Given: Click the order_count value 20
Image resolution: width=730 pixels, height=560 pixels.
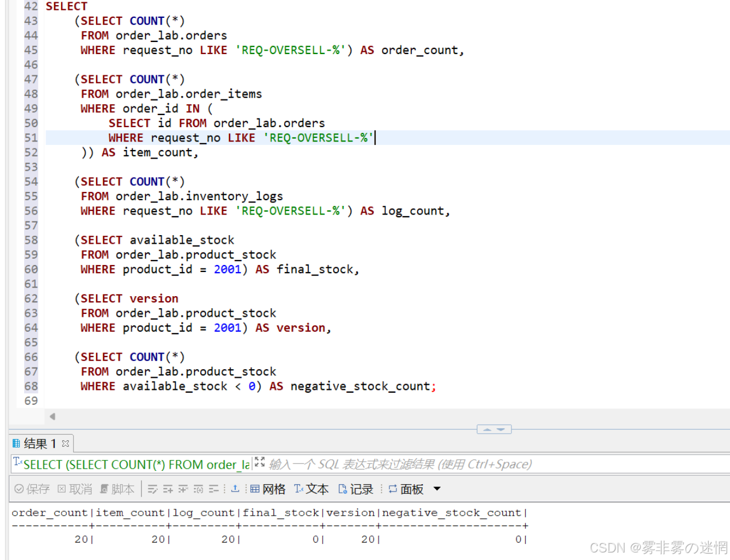Looking at the screenshot, I should (81, 539).
